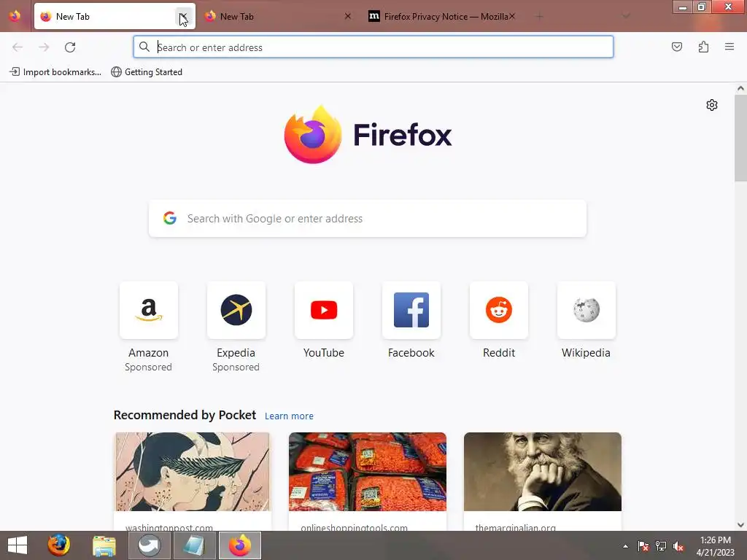Click the network tray icon
Viewport: 747px width, 560px height.
point(661,546)
